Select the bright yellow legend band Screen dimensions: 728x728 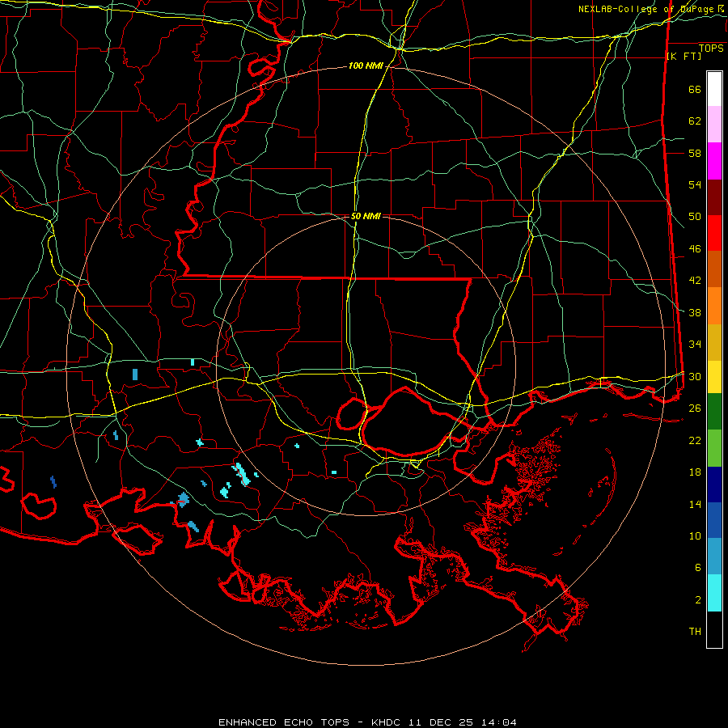coord(714,377)
